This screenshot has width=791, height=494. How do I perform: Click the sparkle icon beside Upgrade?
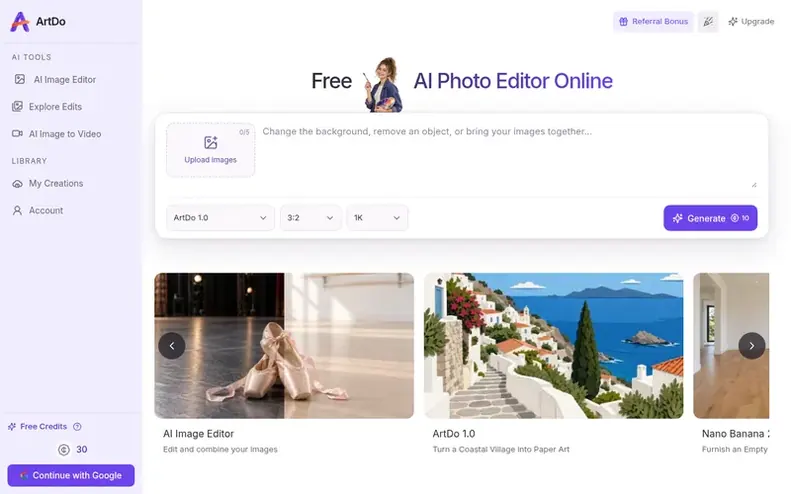click(x=733, y=21)
